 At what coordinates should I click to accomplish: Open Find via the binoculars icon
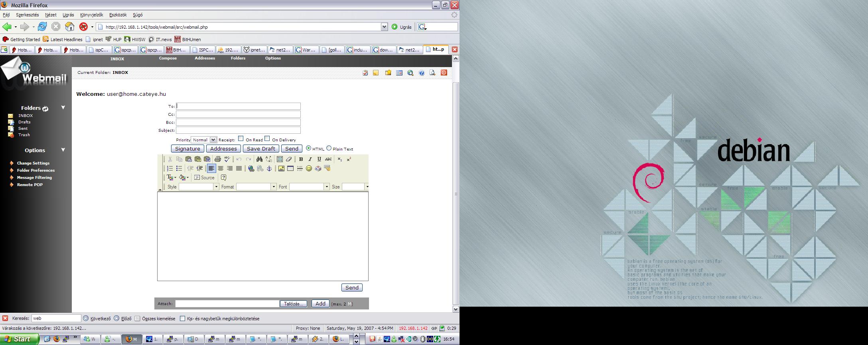259,159
